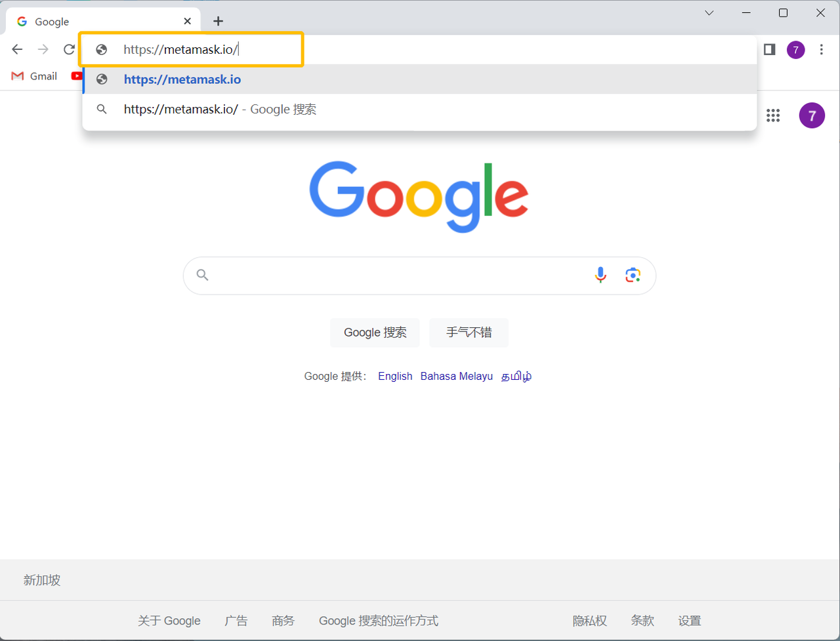Switch language to Bahasa Melayu
840x641 pixels.
[x=457, y=376]
